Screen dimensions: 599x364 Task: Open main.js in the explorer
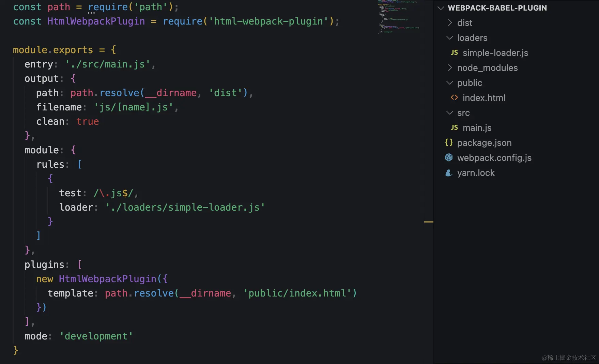(477, 128)
